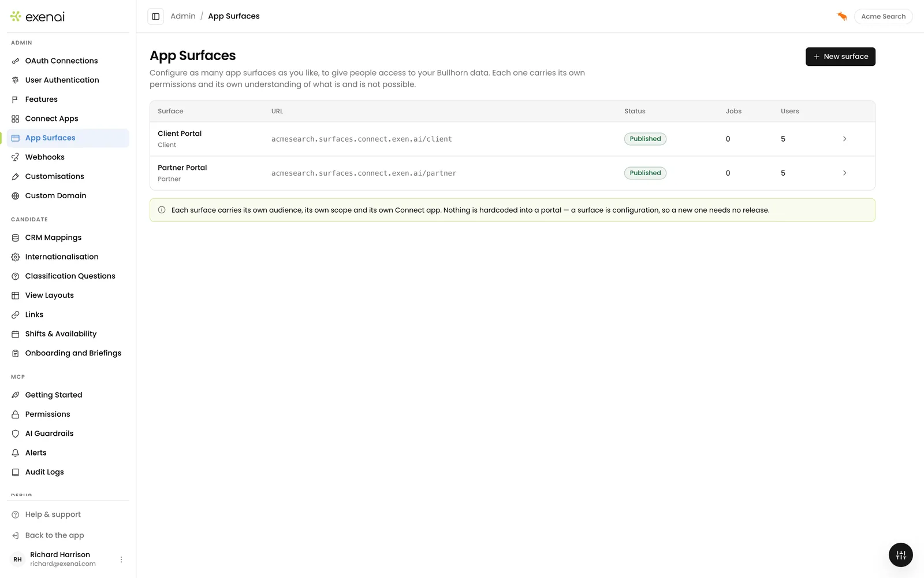This screenshot has width=924, height=578.
Task: Click the Webhooks icon
Action: (x=16, y=157)
